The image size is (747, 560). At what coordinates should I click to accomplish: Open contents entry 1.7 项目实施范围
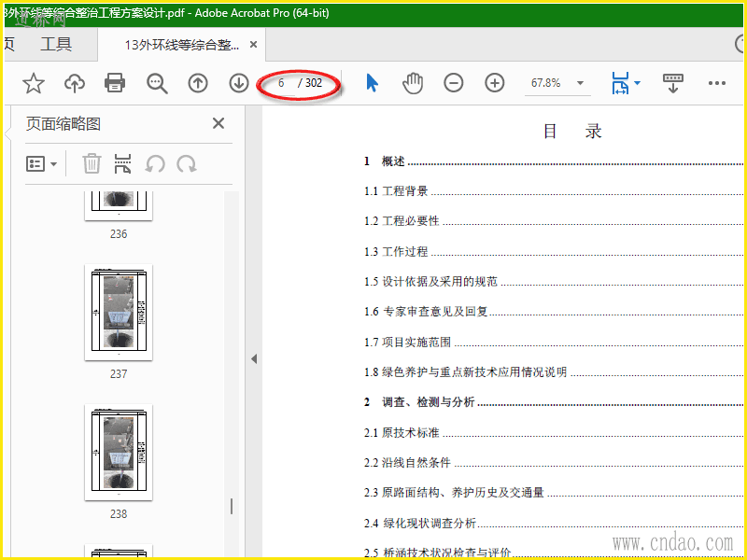[408, 342]
